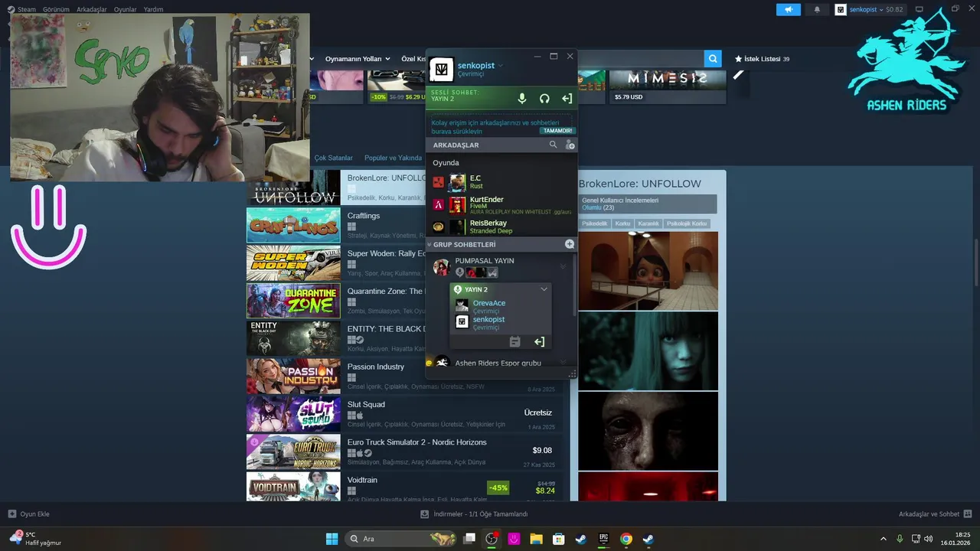Screen dimensions: 980x551
Task: Open Task View on taskbar
Action: [x=469, y=539]
